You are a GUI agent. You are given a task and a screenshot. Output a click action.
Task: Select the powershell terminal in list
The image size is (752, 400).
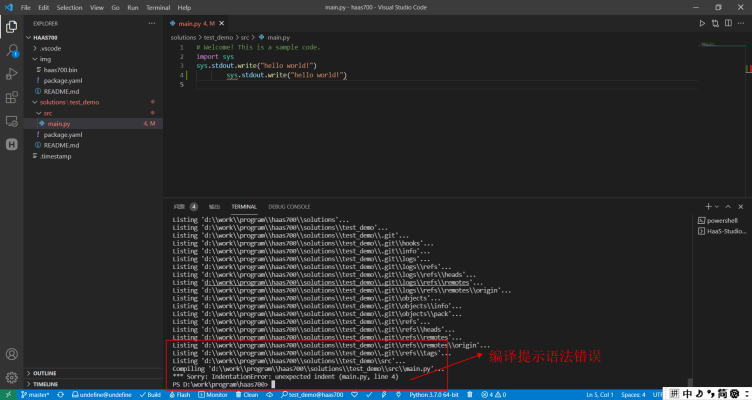pos(721,219)
